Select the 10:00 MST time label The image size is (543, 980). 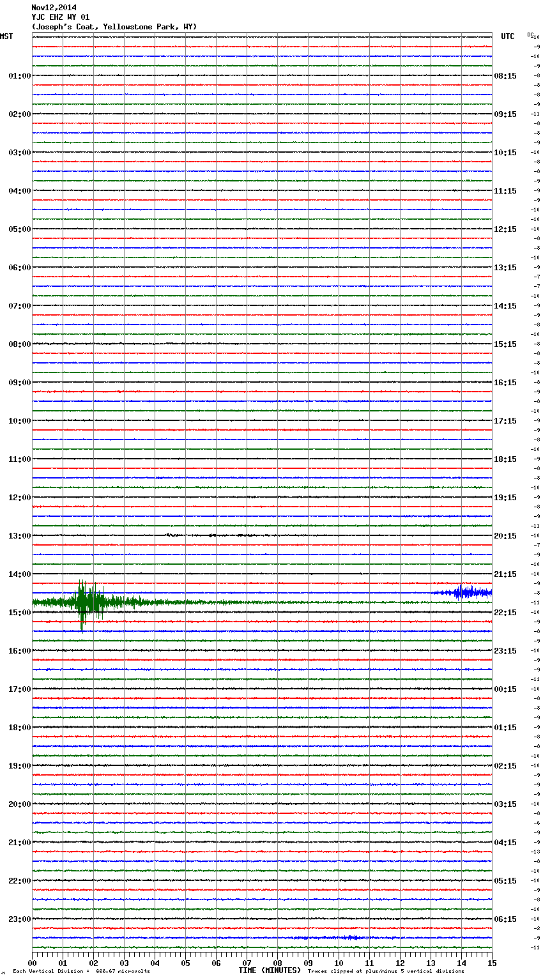(x=19, y=421)
